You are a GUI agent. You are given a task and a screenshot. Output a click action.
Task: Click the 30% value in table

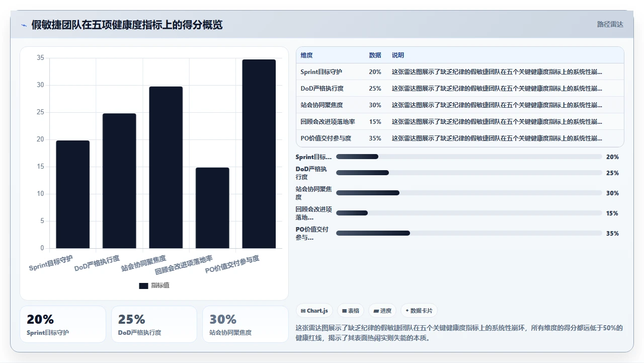pyautogui.click(x=375, y=105)
